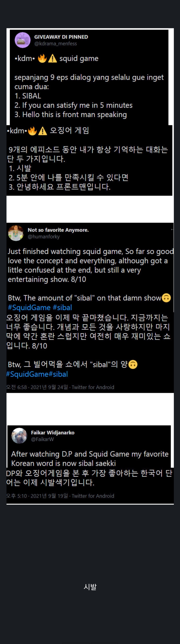
Task: Click the Faikar Widjanarko display name
Action: point(53,432)
